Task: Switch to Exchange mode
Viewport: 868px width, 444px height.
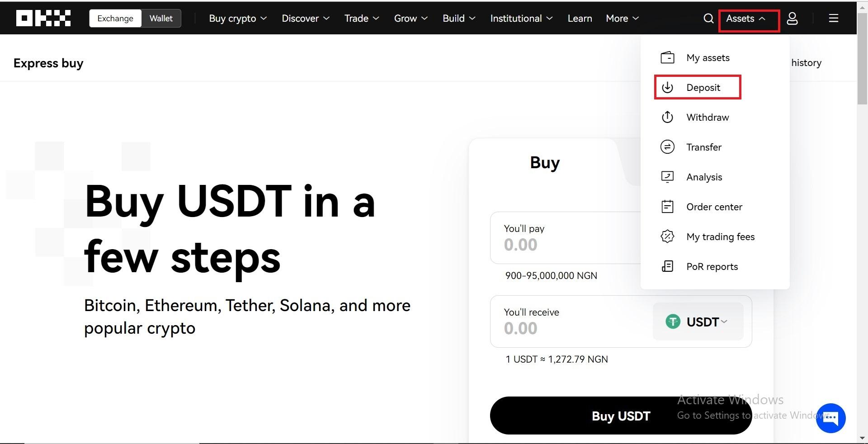Action: 115,18
